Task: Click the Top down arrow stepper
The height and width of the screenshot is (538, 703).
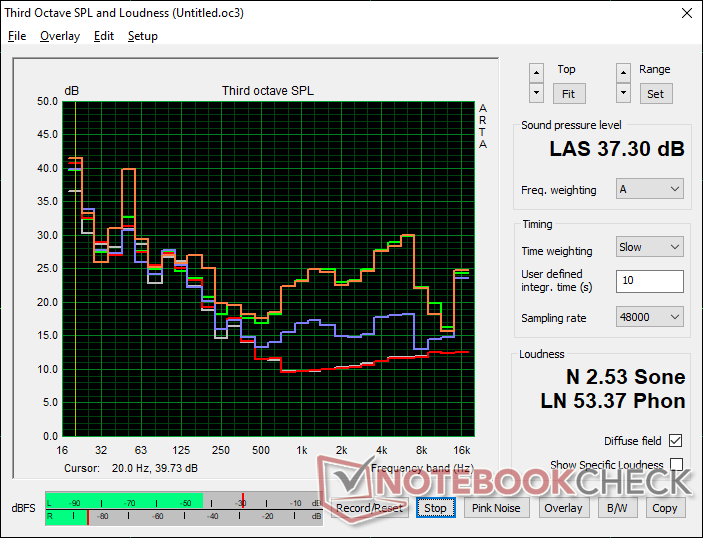Action: pos(537,93)
